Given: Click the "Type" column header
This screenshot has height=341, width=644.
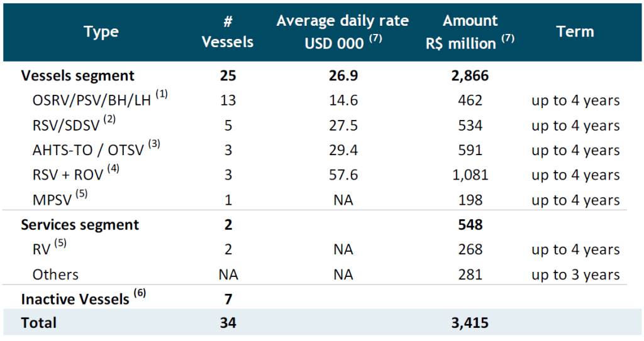Looking at the screenshot, I should point(101,31).
